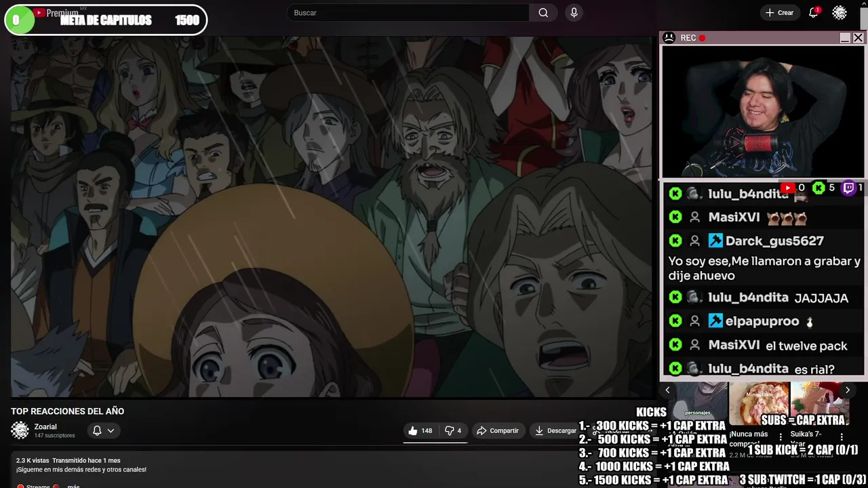868x488 pixels.
Task: Click the Twitch viewer count icon
Action: [x=848, y=188]
